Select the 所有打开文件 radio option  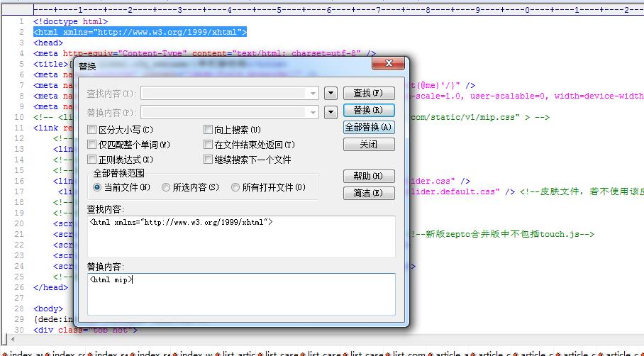[235, 187]
